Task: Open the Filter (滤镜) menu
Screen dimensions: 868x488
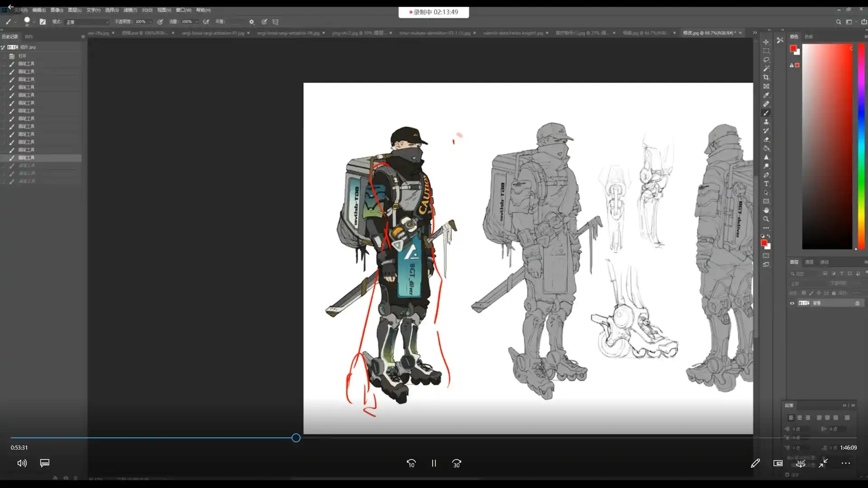Action: (x=130, y=10)
